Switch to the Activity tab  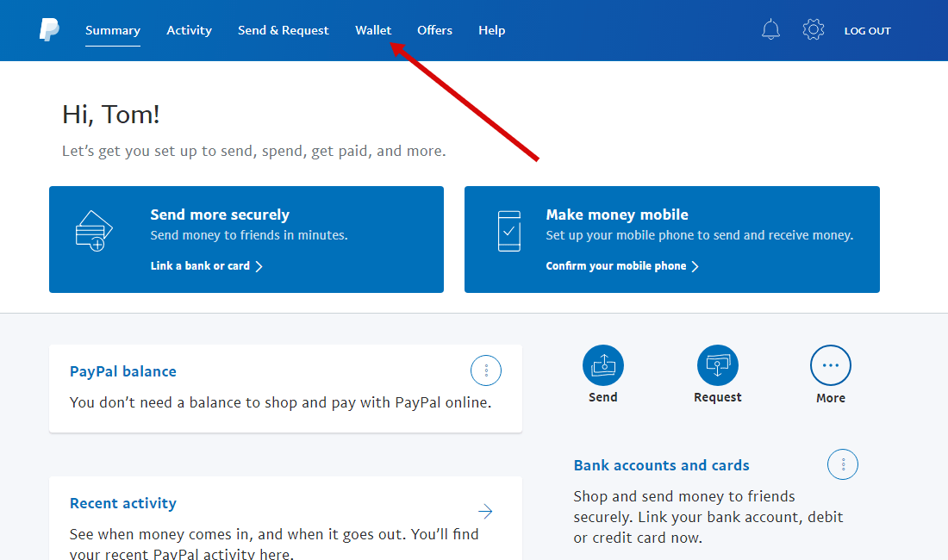coord(189,30)
